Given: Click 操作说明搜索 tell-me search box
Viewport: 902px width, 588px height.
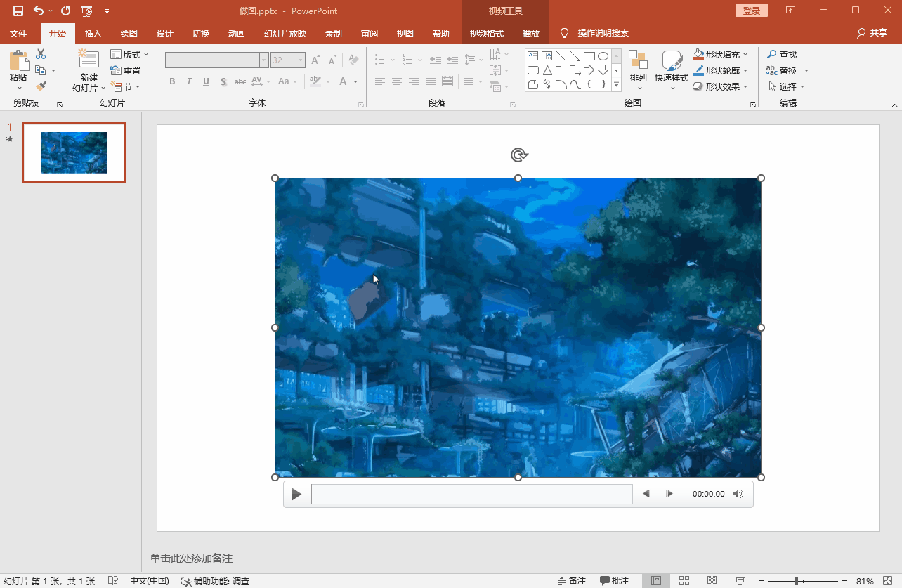Looking at the screenshot, I should point(603,33).
